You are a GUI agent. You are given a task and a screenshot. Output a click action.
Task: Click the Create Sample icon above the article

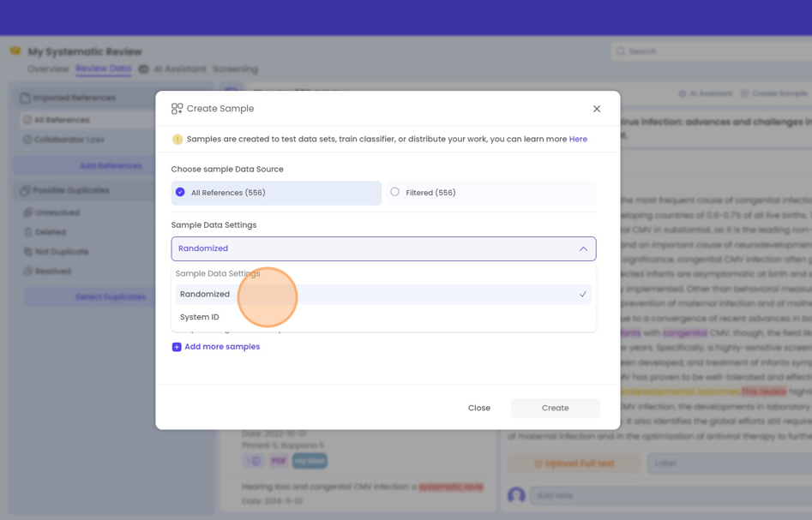[x=743, y=93]
